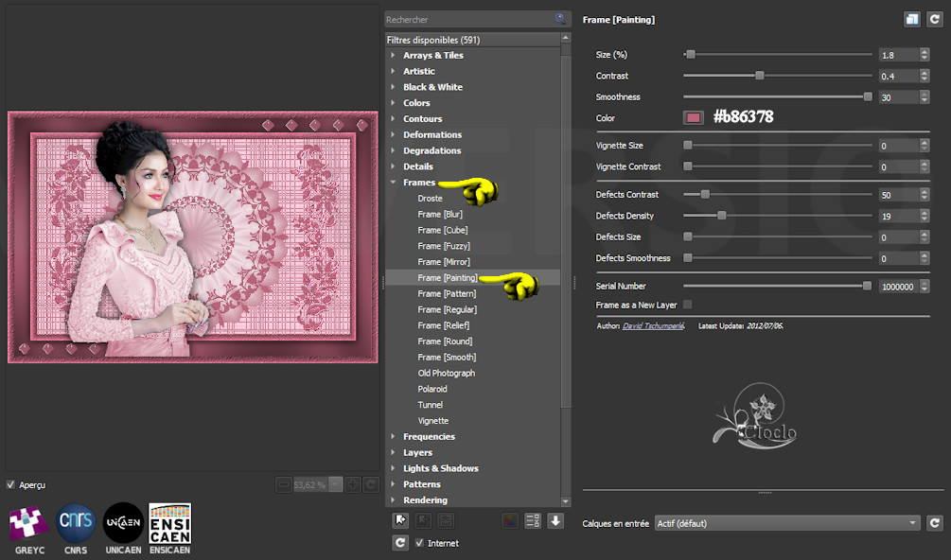
Task: Click the expand/collapse tree icon below filter list
Action: (532, 519)
